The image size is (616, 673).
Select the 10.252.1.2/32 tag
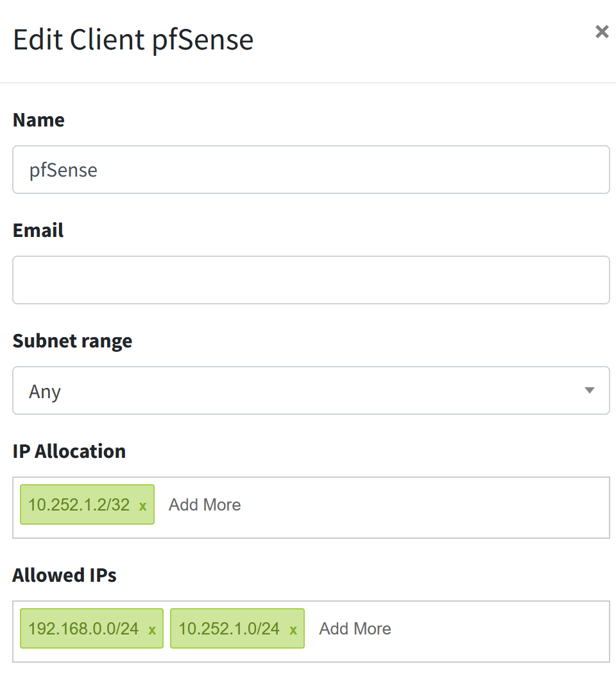tap(79, 505)
